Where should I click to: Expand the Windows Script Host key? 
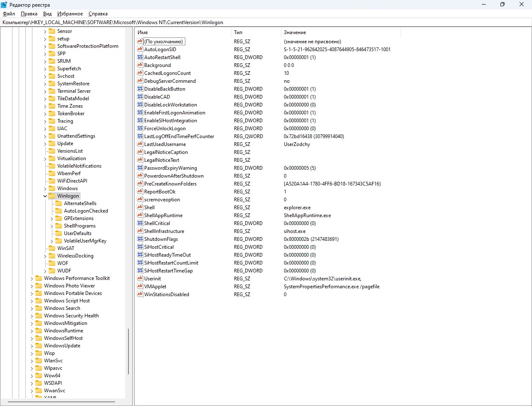(32, 301)
